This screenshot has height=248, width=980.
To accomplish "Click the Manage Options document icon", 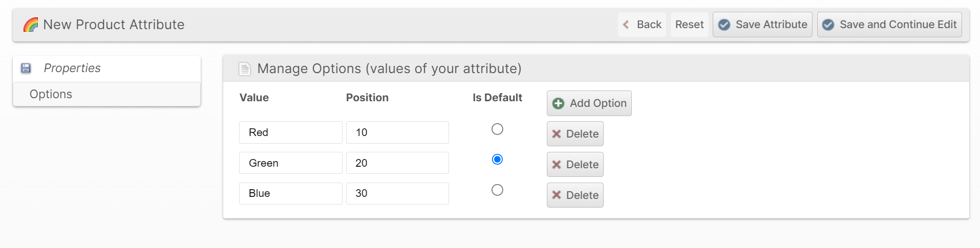I will (x=245, y=69).
